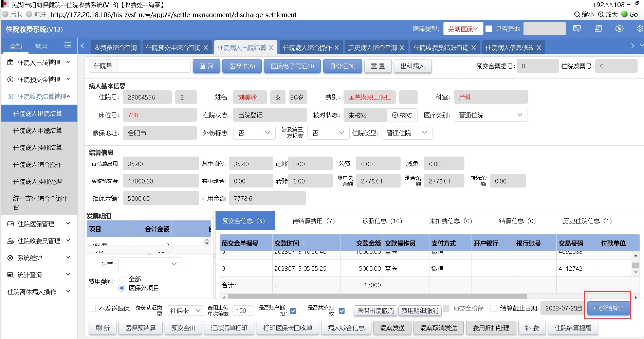
Task: Open the SI card view icon in header
Action: (x=577, y=29)
